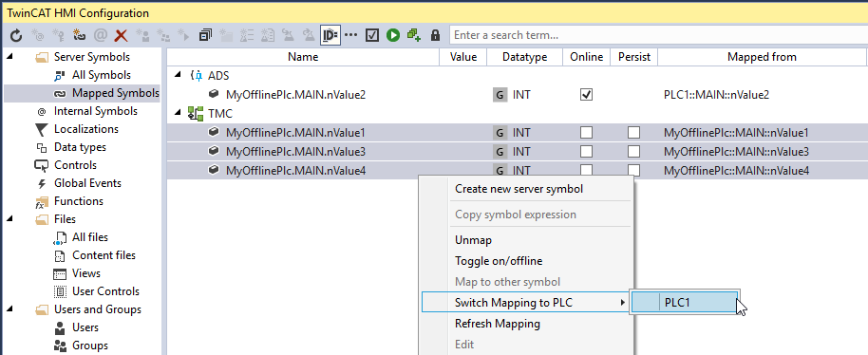
Task: Open Functions tree item
Action: (x=79, y=201)
